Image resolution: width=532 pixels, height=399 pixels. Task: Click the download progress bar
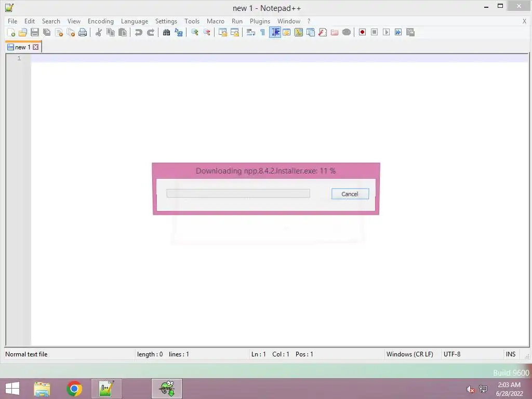click(238, 193)
